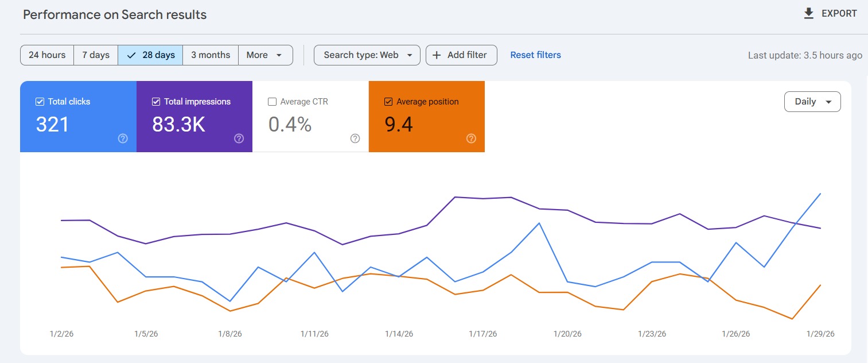Open help icon on Average CTR card

coord(355,138)
